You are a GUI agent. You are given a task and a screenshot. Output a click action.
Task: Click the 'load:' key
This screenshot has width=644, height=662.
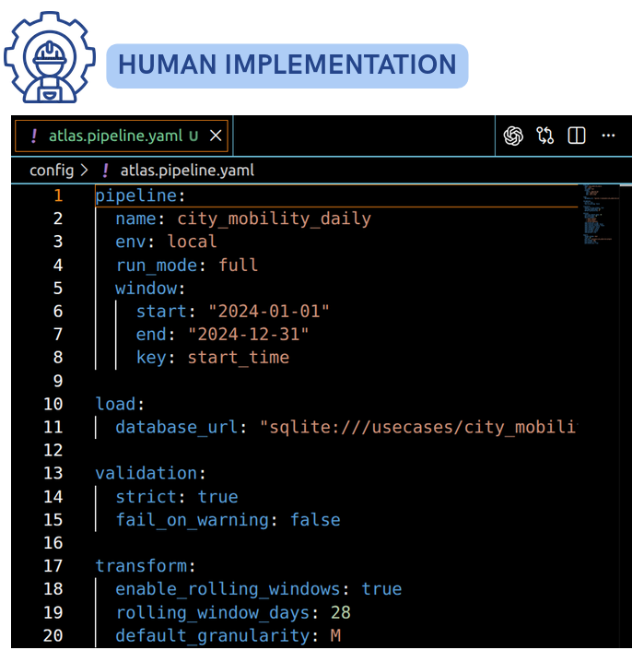[x=120, y=404]
